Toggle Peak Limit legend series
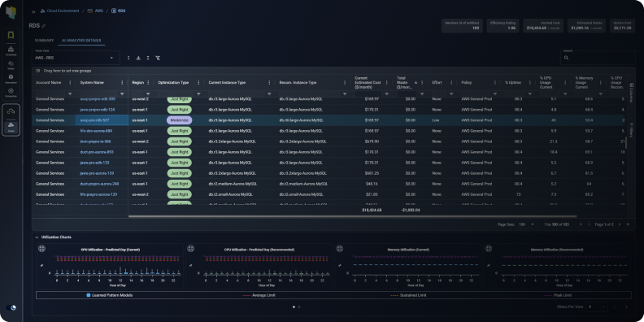This screenshot has width=644, height=322. click(558, 295)
